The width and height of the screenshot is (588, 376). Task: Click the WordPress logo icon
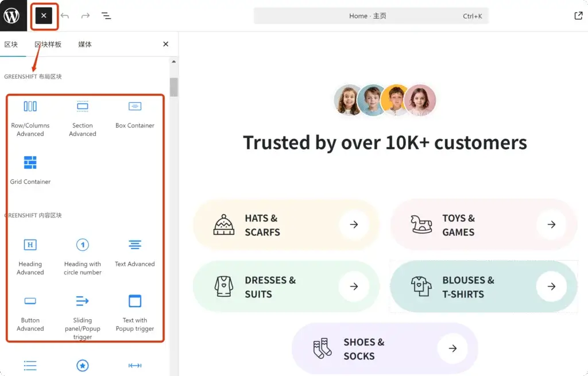pos(12,15)
